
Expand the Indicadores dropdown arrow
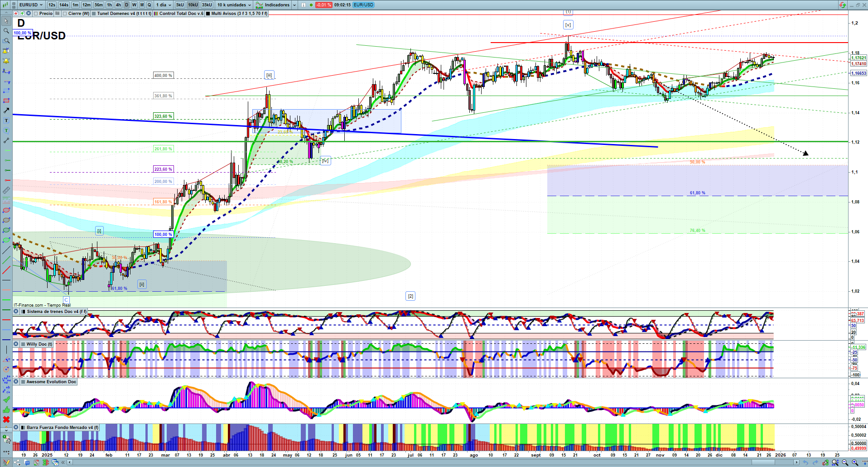(x=294, y=5)
